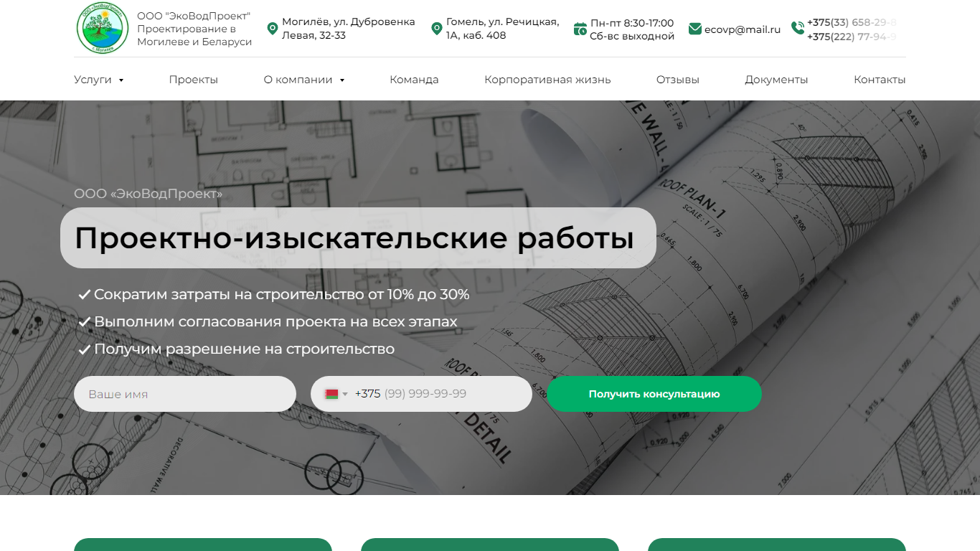Viewport: 980px width, 551px height.
Task: Click the О компании menu label
Action: tap(298, 80)
